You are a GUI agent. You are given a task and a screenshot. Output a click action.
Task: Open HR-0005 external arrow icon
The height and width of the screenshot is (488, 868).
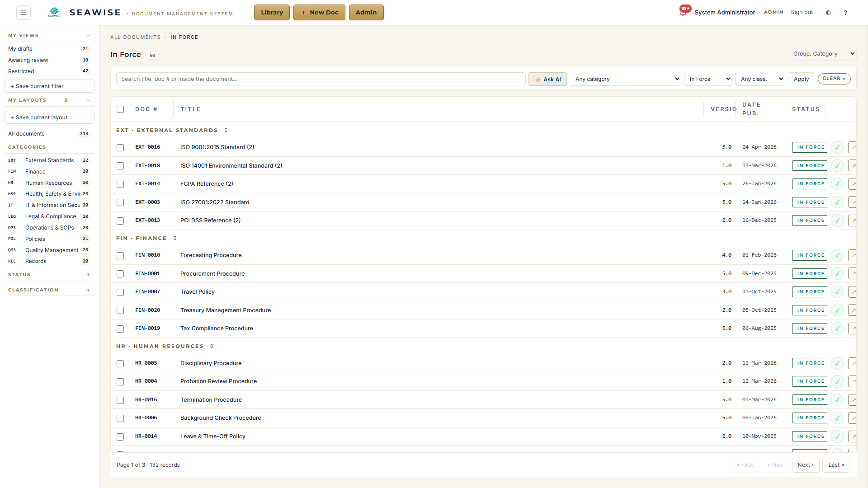pyautogui.click(x=853, y=363)
